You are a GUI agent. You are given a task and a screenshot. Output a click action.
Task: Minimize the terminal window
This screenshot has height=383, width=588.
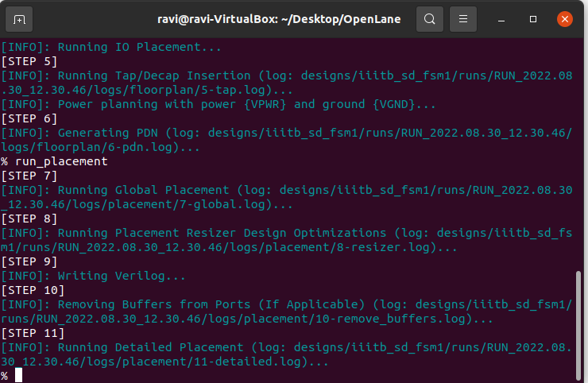pos(501,19)
